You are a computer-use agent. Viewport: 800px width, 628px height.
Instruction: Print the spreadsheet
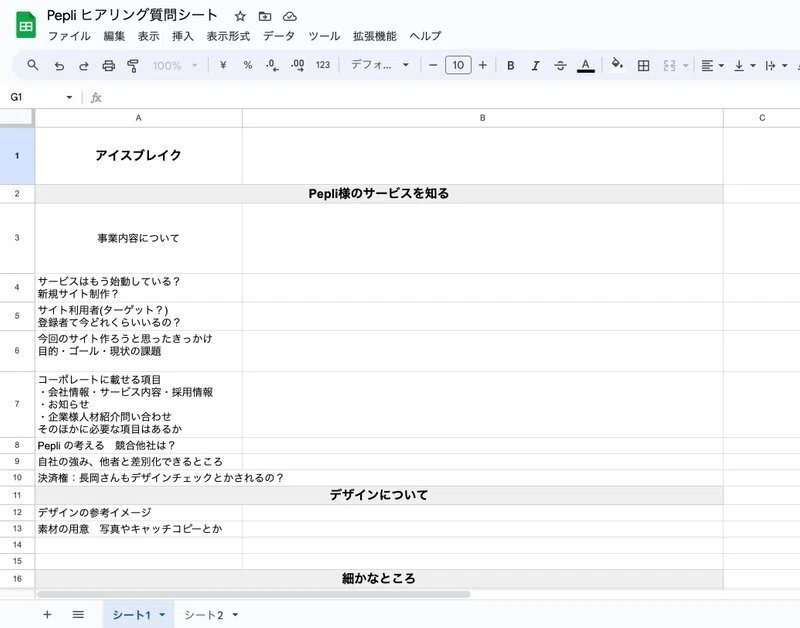[108, 65]
